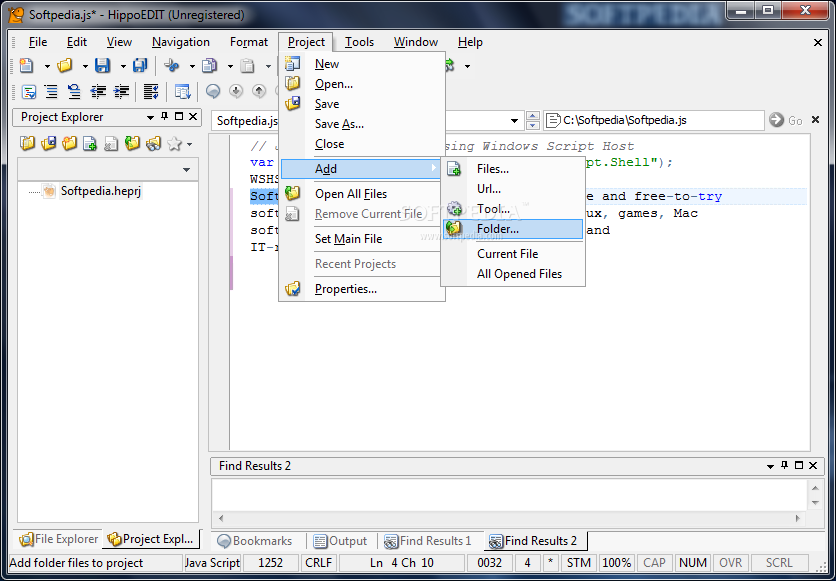Select Open All Files in Project menu
836x581 pixels.
[x=361, y=194]
